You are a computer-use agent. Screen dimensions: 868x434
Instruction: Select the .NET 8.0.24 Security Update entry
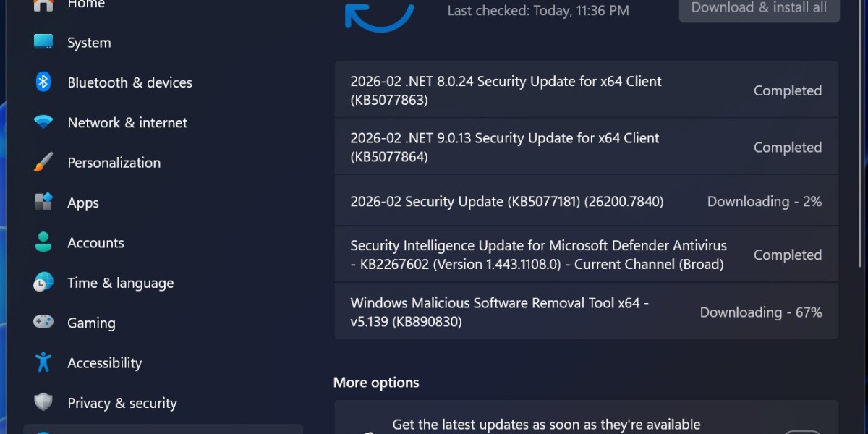point(506,90)
